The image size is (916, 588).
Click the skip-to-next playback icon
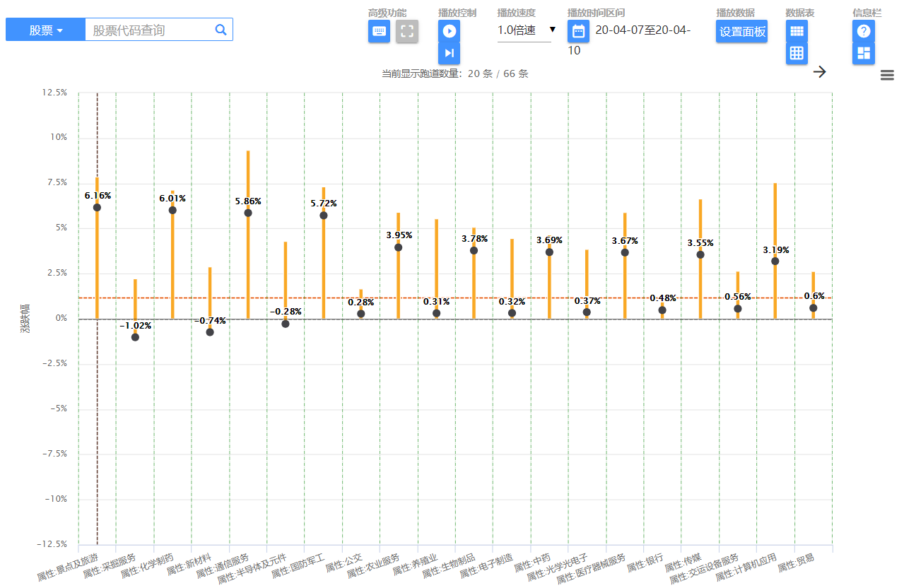449,54
